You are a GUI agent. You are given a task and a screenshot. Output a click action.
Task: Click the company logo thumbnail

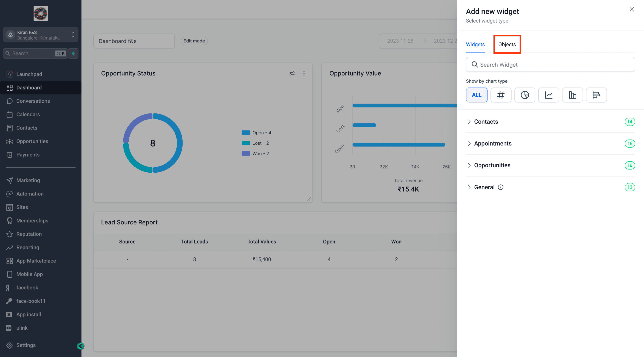point(41,13)
